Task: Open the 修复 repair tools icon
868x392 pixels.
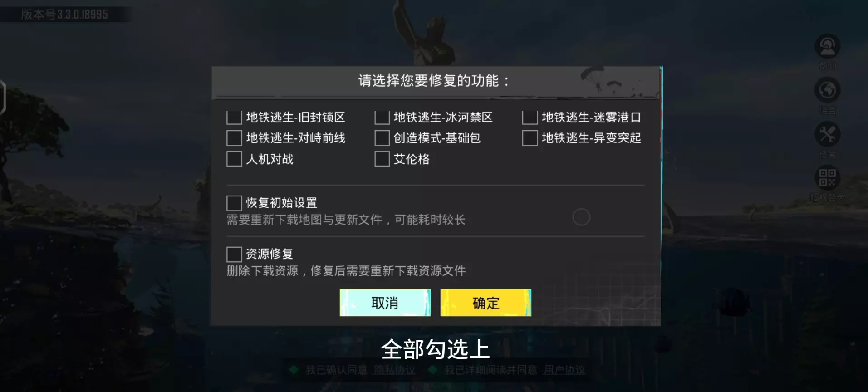Action: [x=827, y=135]
